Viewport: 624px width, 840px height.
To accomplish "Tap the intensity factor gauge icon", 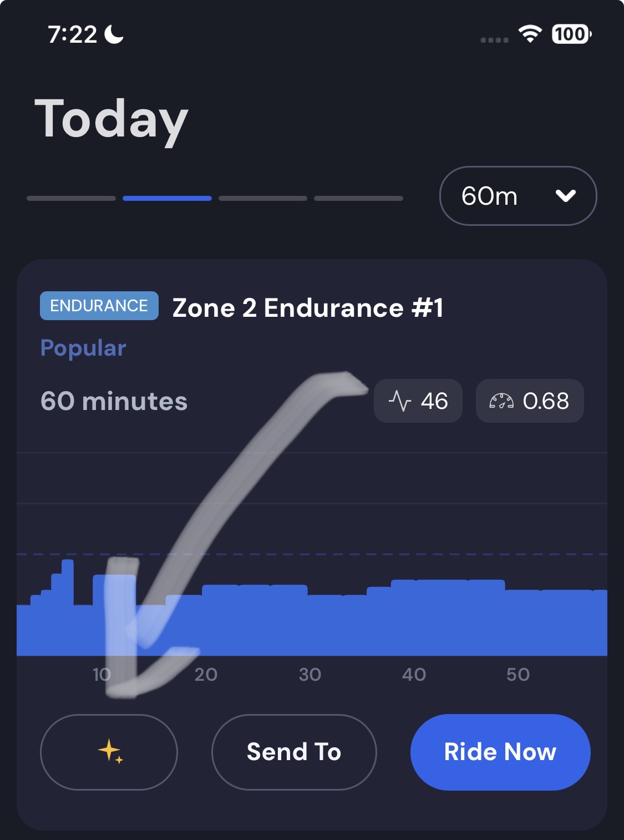I will (x=501, y=401).
